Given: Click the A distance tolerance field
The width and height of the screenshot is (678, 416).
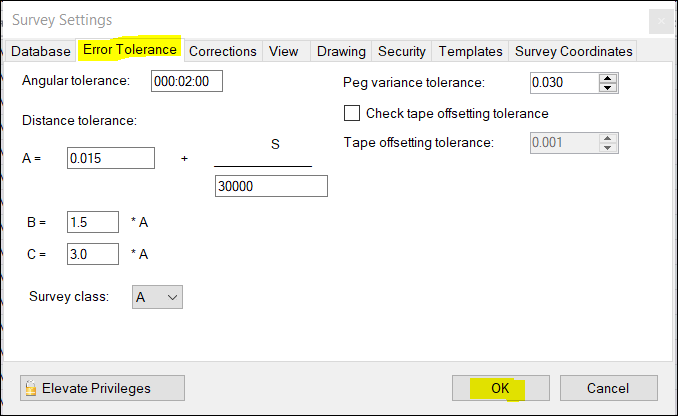Looking at the screenshot, I should (110, 158).
